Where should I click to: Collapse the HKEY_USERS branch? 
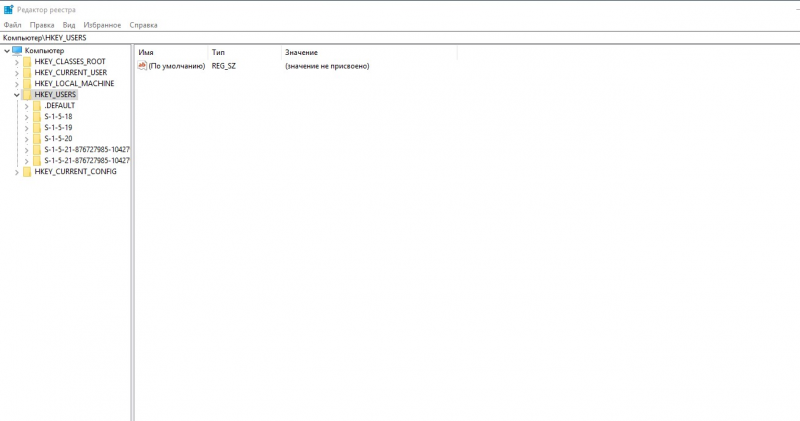coord(16,95)
